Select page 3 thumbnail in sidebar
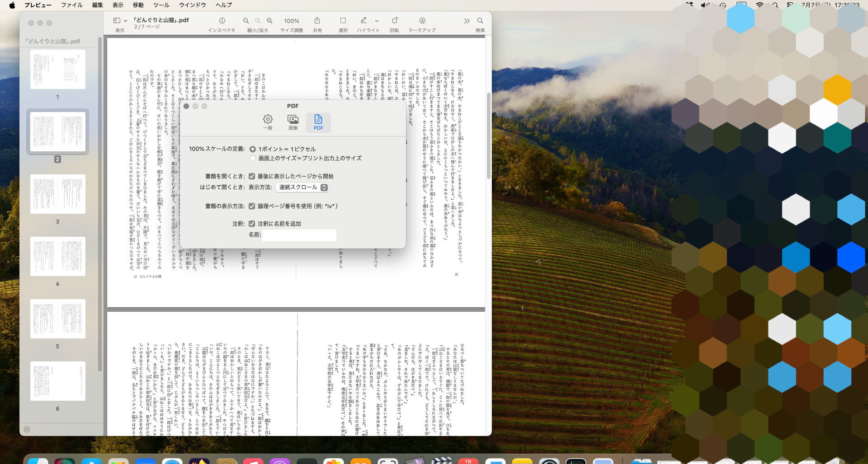Screen dimensions: 868x464 tap(58, 194)
